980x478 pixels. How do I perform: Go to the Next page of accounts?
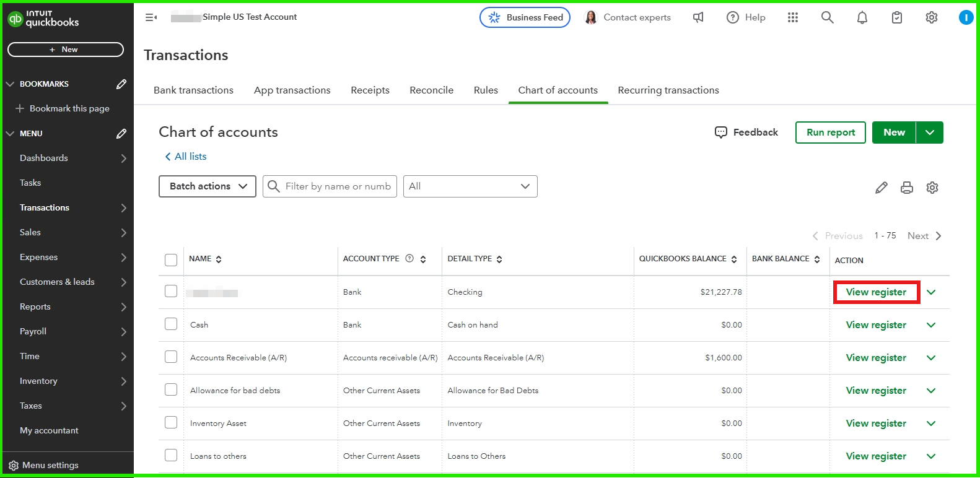[x=924, y=236]
